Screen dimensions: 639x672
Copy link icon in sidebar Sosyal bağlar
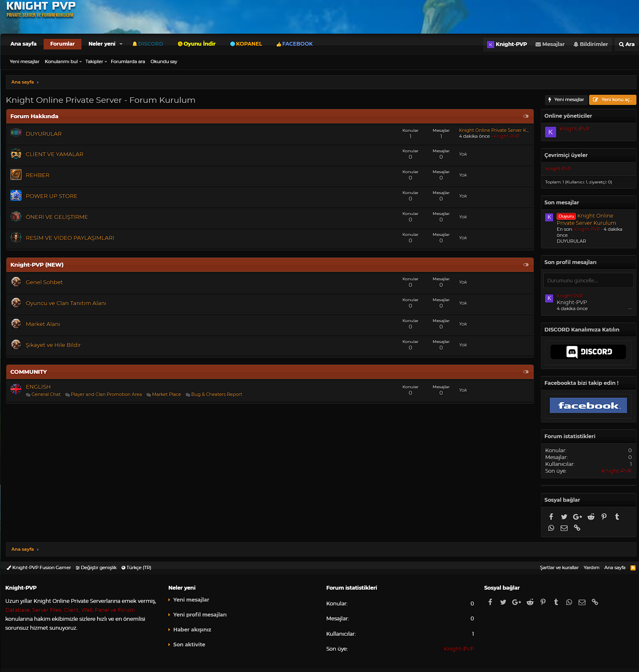coord(577,528)
